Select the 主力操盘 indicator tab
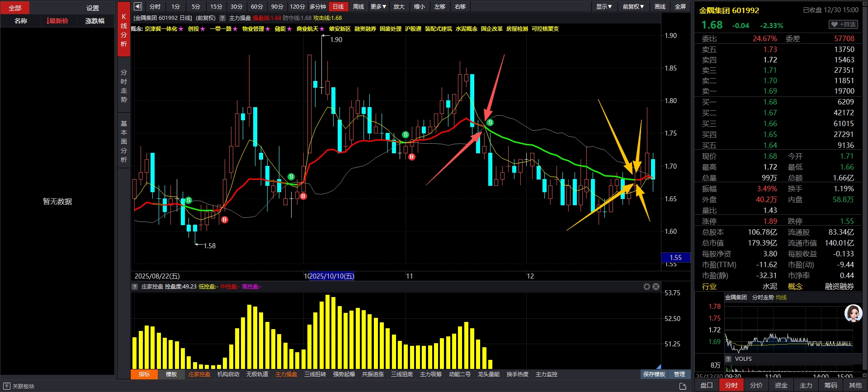 (286, 374)
